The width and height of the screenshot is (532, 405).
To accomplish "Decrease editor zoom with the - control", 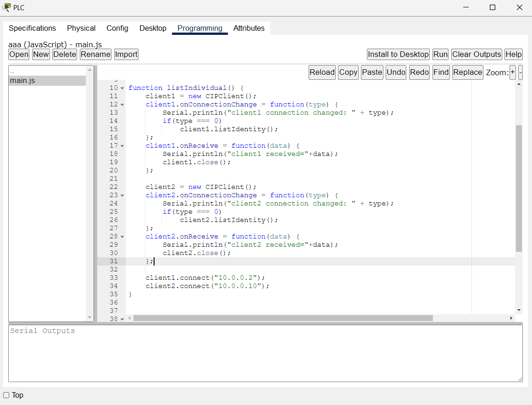I will pyautogui.click(x=521, y=72).
